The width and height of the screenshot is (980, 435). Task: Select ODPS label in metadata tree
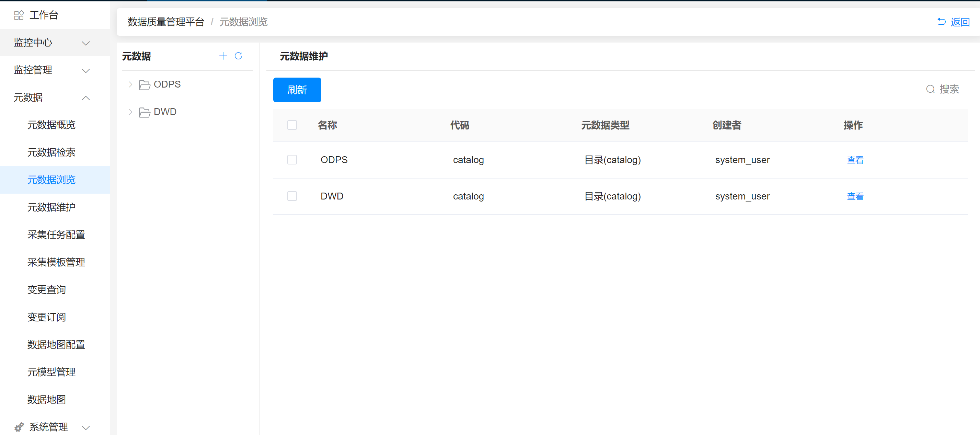point(167,84)
